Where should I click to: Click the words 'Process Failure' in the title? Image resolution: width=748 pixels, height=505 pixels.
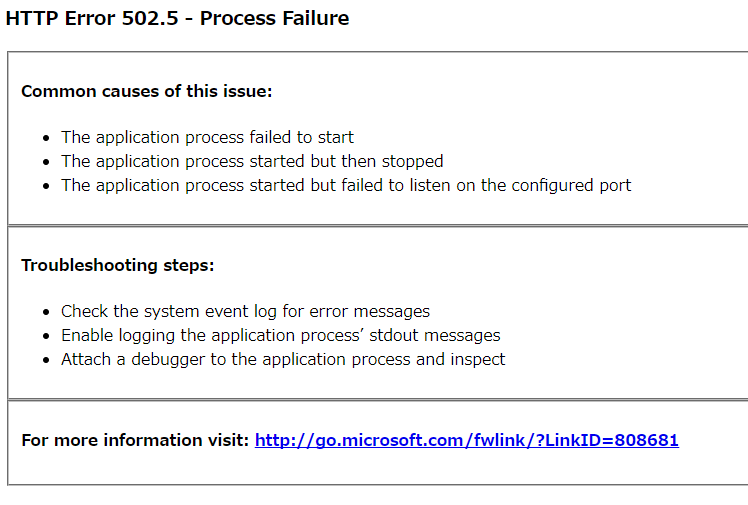[x=274, y=18]
